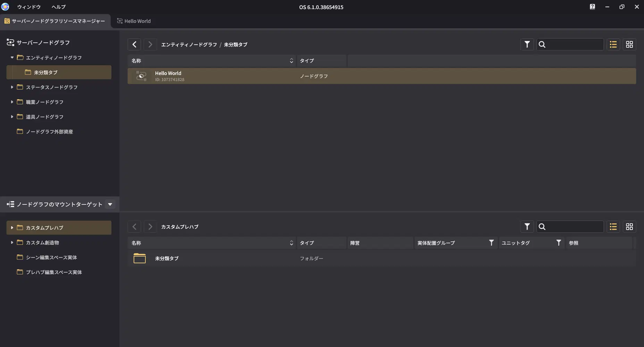Switch the top panel to grid view
644x347 pixels.
pyautogui.click(x=629, y=44)
